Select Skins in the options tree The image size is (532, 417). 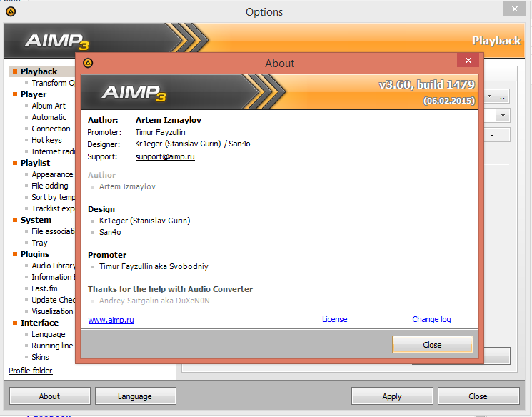coord(40,357)
